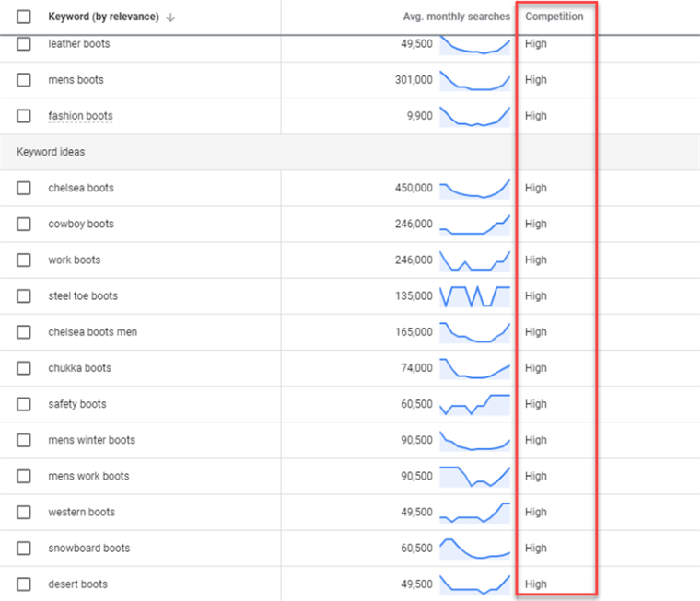
Task: Click the mens work boots trend chart
Action: tap(474, 476)
